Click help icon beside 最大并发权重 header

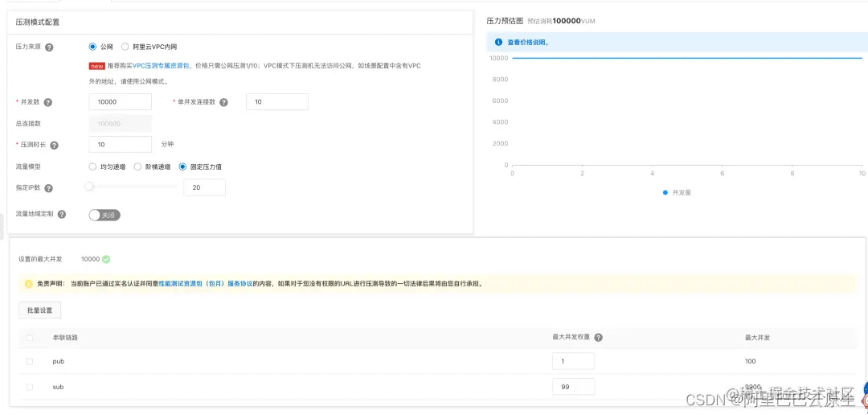click(x=599, y=338)
